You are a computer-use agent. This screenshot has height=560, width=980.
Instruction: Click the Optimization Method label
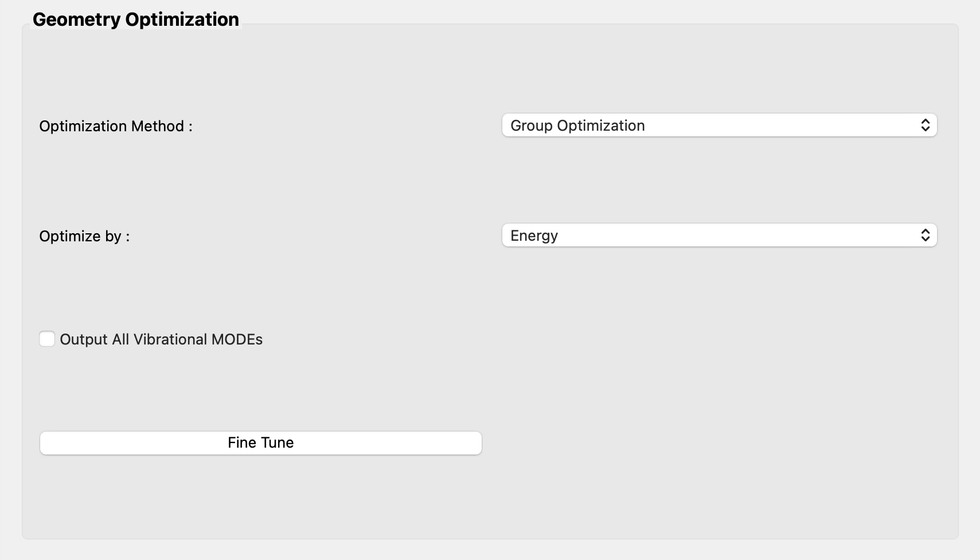coord(115,126)
